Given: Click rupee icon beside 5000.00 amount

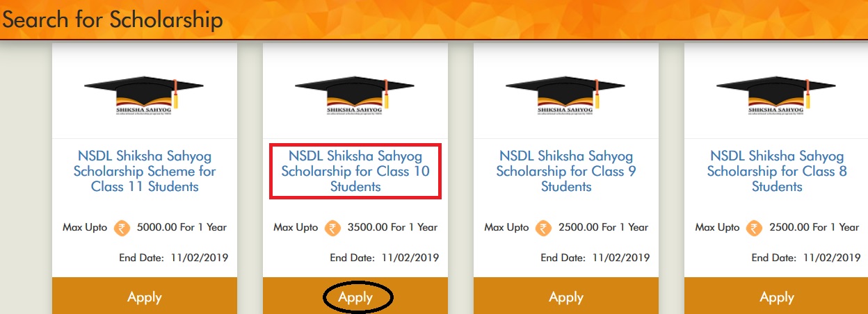Looking at the screenshot, I should click(122, 228).
